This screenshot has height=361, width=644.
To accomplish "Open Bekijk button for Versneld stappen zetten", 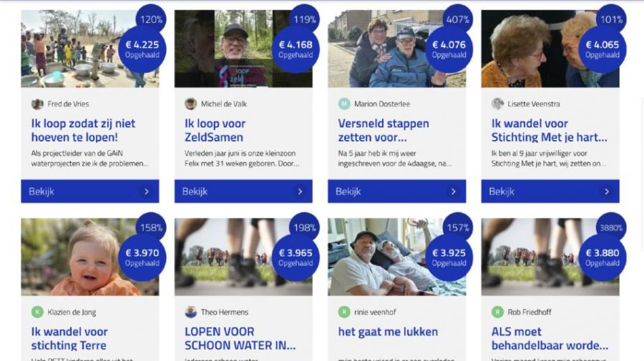I will click(x=396, y=191).
